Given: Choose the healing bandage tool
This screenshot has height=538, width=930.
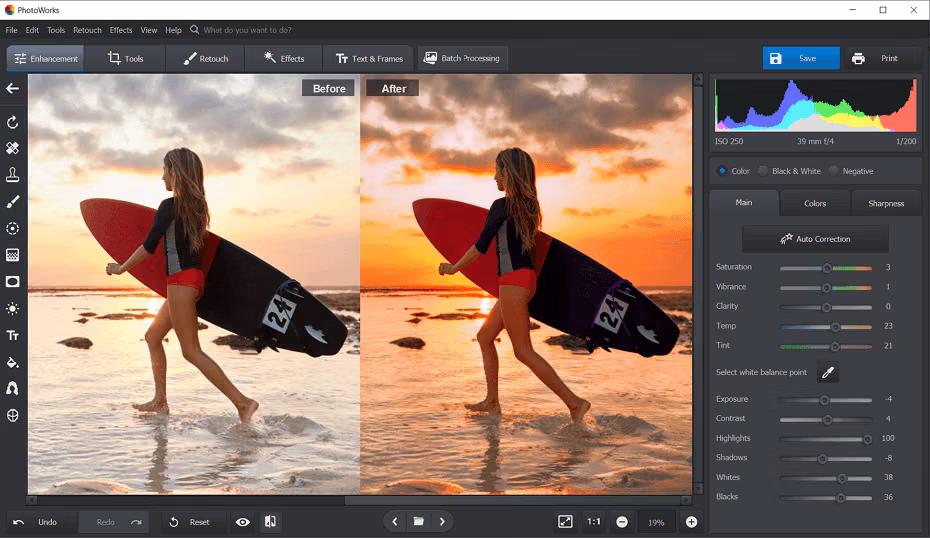Looking at the screenshot, I should [12, 148].
